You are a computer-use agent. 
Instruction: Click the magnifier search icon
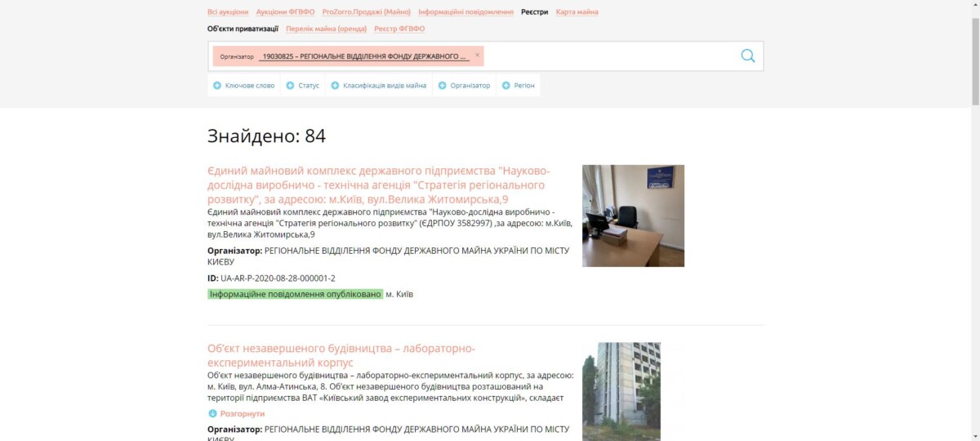(x=748, y=56)
